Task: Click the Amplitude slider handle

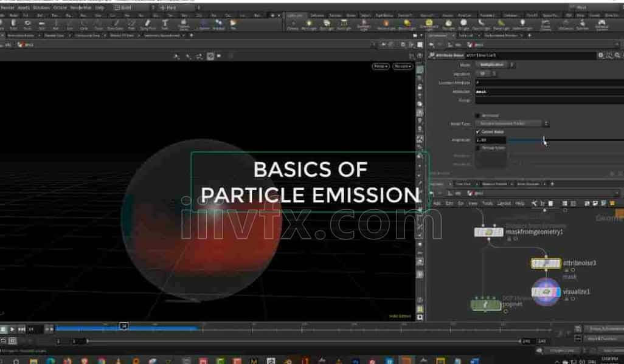Action: click(544, 140)
